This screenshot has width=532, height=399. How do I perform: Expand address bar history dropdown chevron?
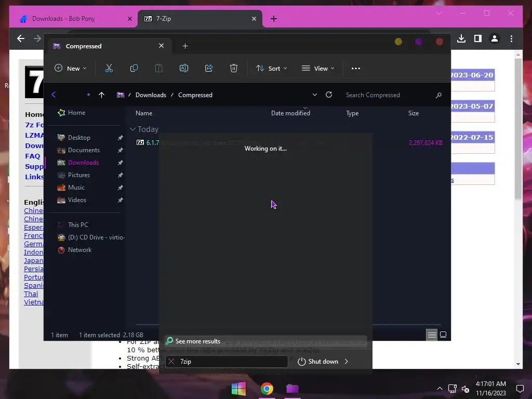click(x=315, y=95)
